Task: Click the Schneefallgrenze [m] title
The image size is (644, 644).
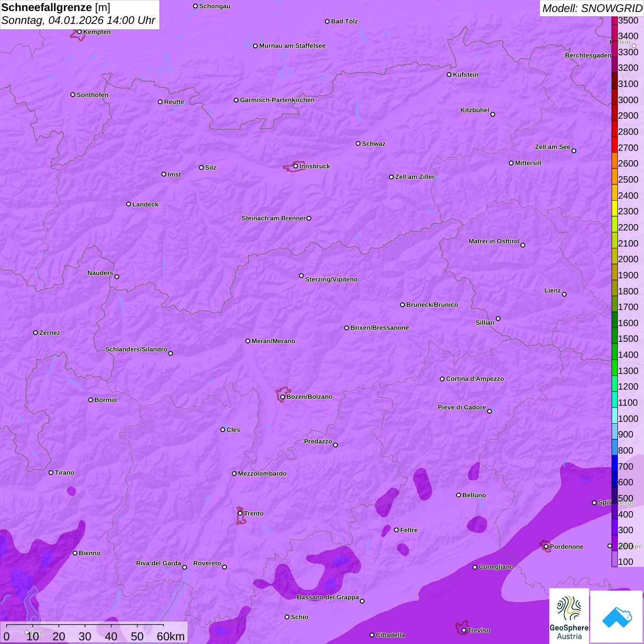Action: pos(56,7)
